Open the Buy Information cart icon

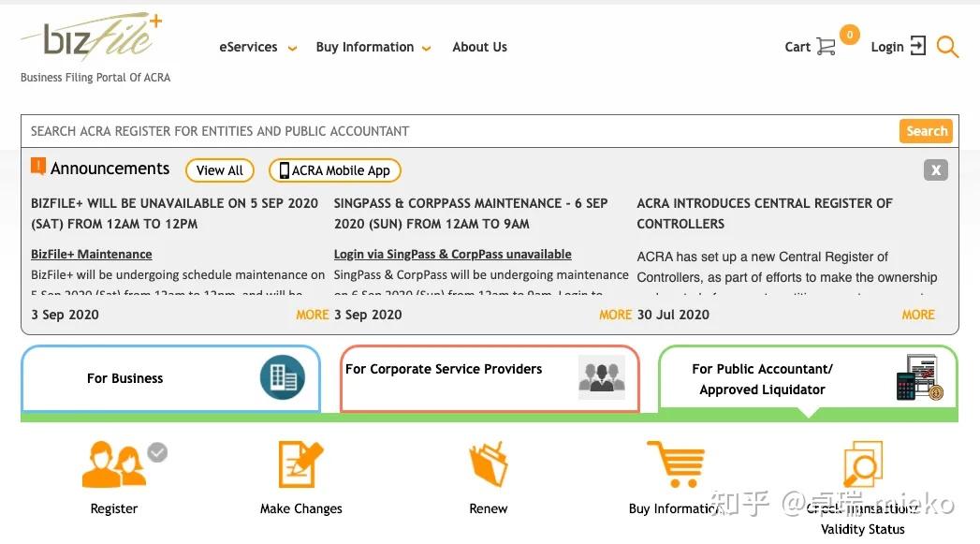coord(676,464)
